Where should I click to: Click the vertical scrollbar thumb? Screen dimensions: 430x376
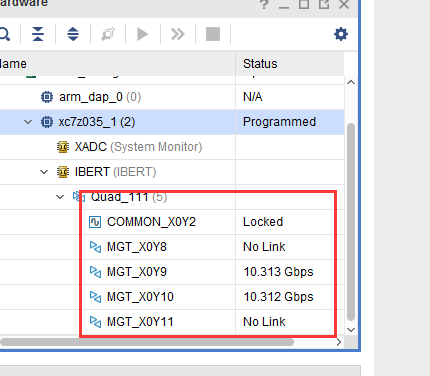click(x=351, y=222)
